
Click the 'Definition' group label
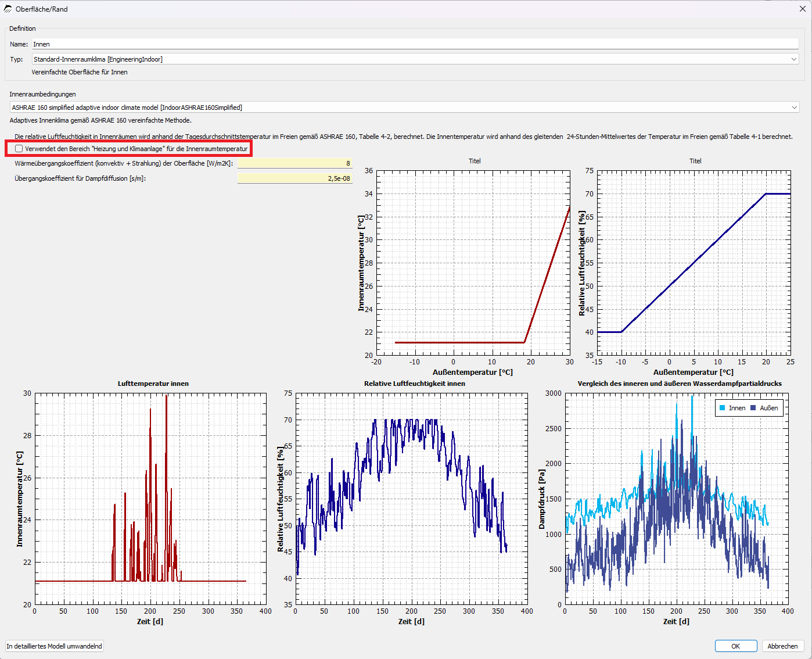point(23,28)
